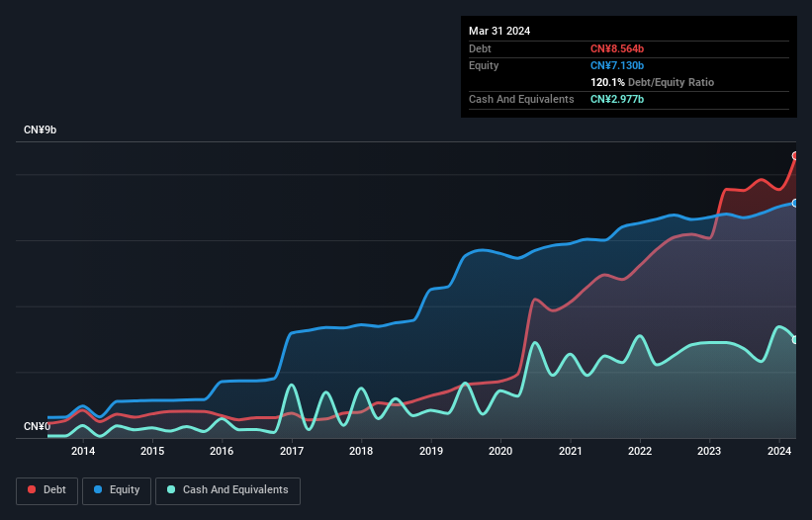Select the teal Cash endpoint marker
The height and width of the screenshot is (520, 812).
tap(795, 340)
